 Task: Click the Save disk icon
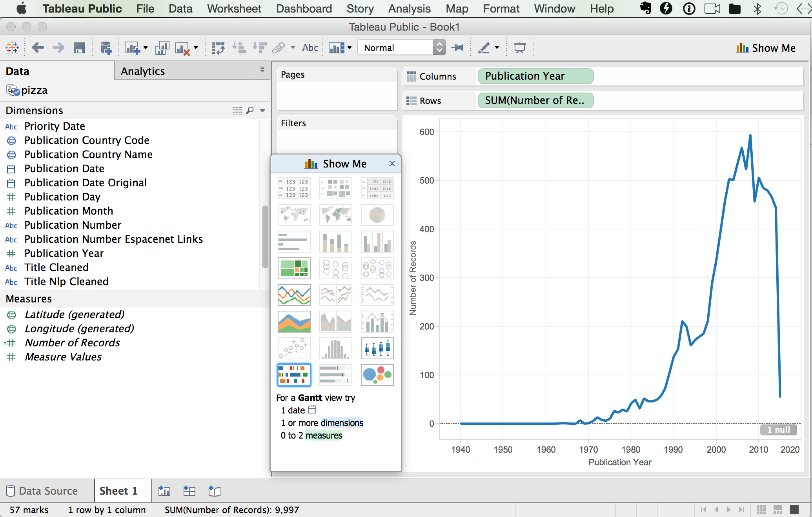(79, 48)
